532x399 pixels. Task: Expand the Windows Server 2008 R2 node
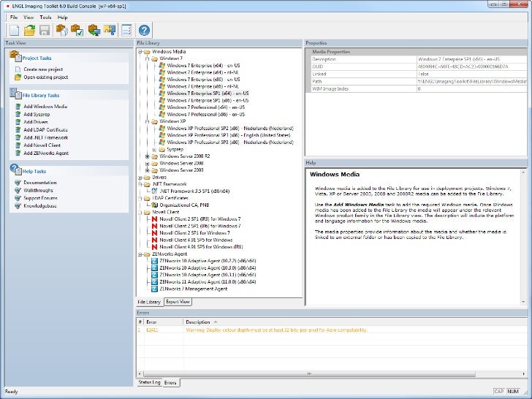[x=147, y=156]
